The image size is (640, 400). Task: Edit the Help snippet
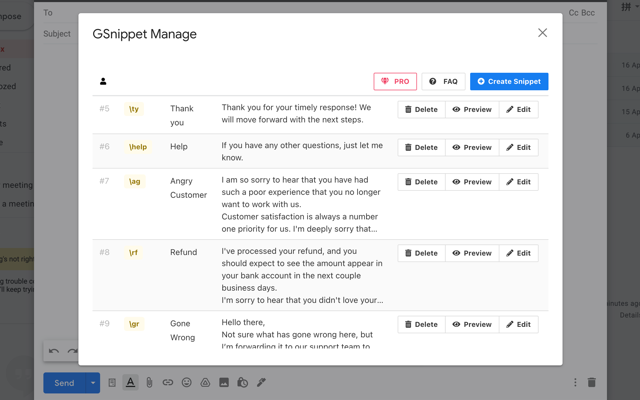click(518, 147)
